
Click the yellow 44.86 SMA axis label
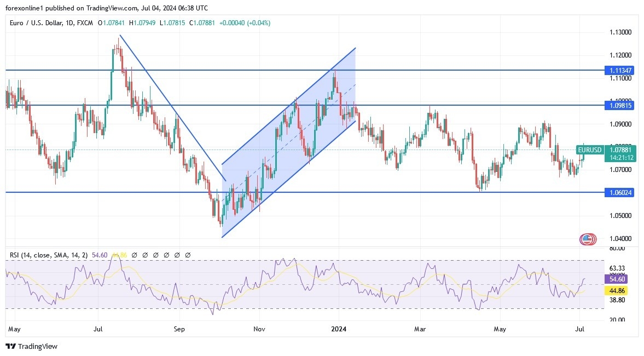click(619, 290)
